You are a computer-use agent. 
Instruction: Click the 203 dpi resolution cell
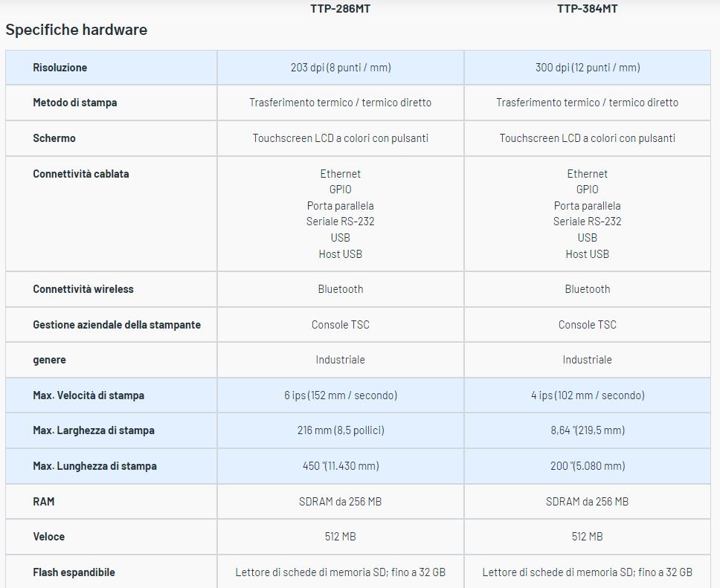point(341,68)
